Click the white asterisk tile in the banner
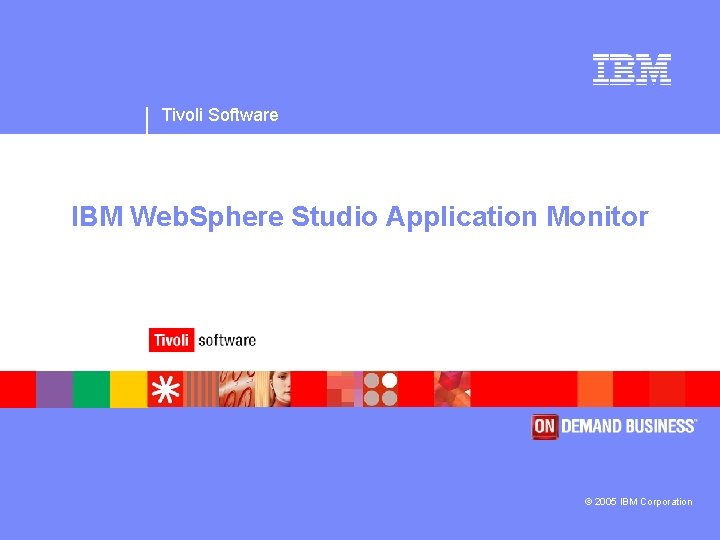 coord(165,389)
